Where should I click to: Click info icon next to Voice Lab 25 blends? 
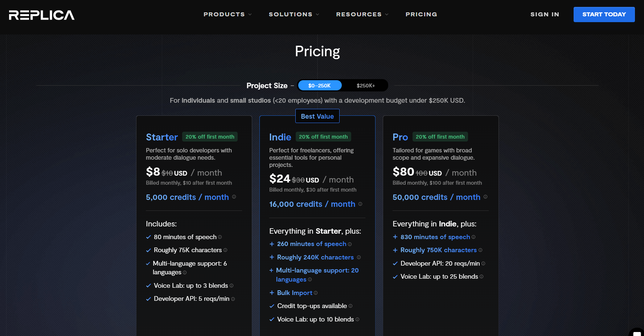[x=481, y=277]
